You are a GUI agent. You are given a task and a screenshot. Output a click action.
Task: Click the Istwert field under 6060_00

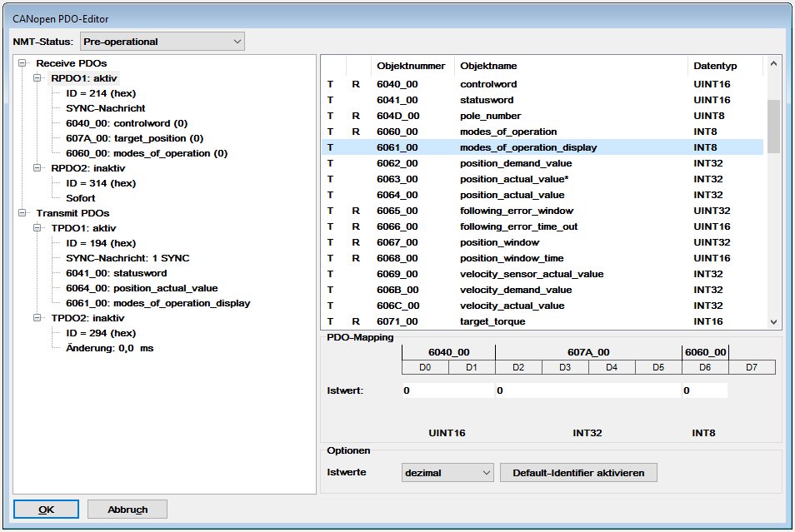tap(705, 390)
